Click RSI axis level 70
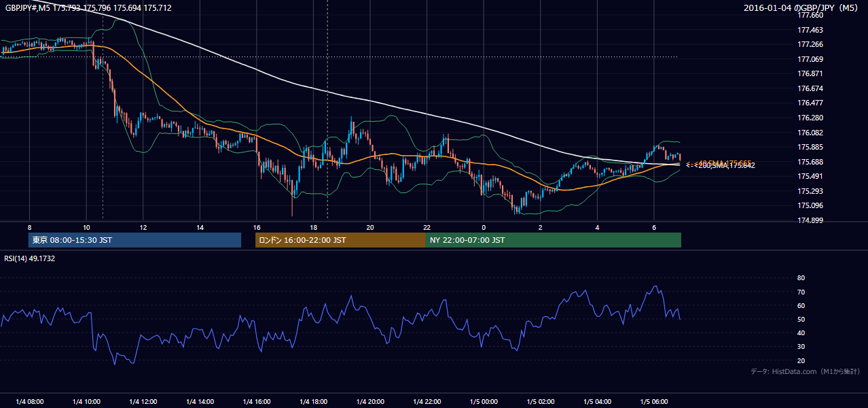The height and width of the screenshot is (408, 868). [x=801, y=292]
